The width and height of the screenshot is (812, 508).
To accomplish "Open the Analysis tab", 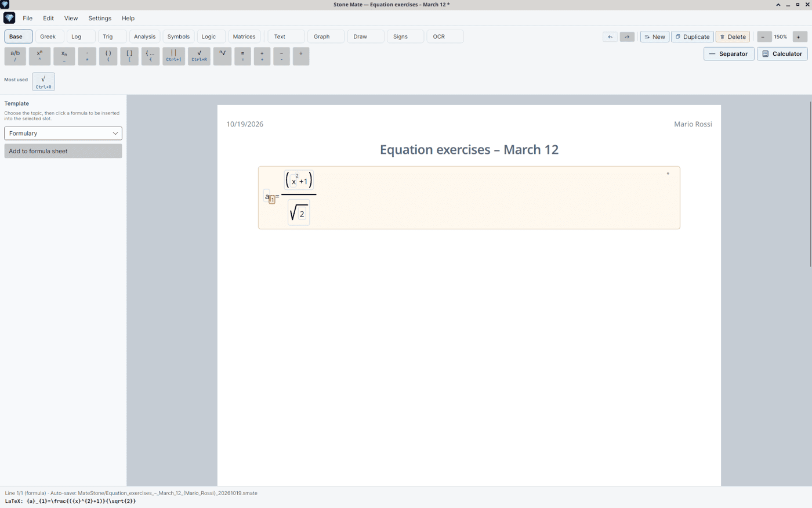I will click(144, 37).
